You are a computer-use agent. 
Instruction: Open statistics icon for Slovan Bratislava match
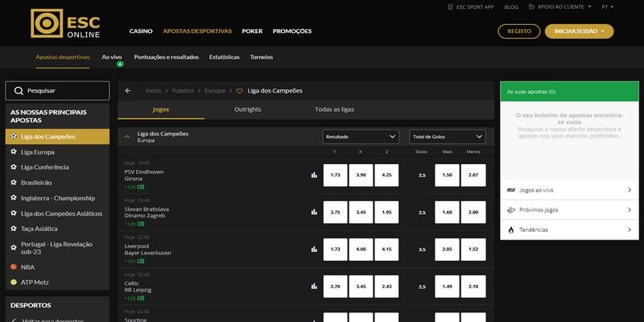314,212
